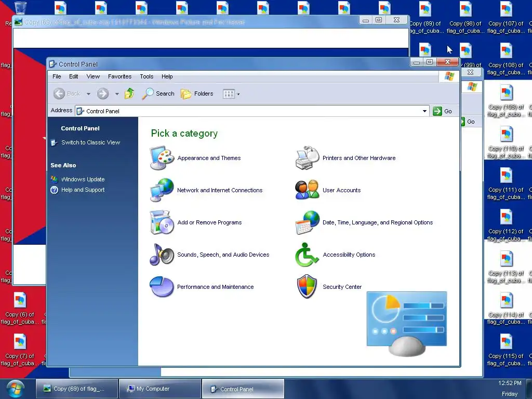Open the Sounds, Speech, and Audio Devices icon
532x399 pixels.
tap(162, 255)
